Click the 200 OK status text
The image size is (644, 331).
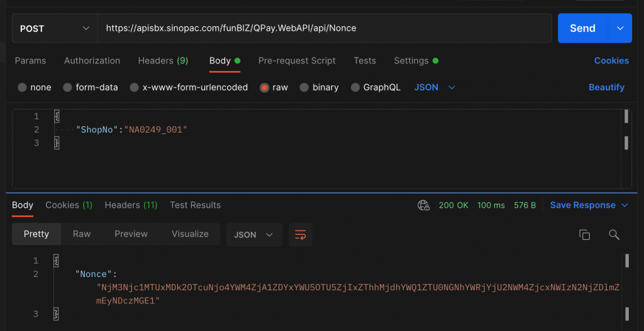(453, 205)
